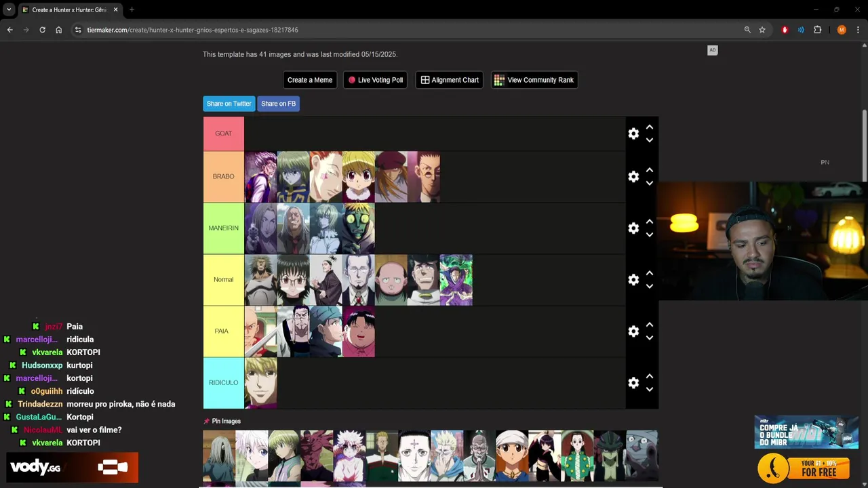
Task: Open the Alignment Chart
Action: pos(450,80)
